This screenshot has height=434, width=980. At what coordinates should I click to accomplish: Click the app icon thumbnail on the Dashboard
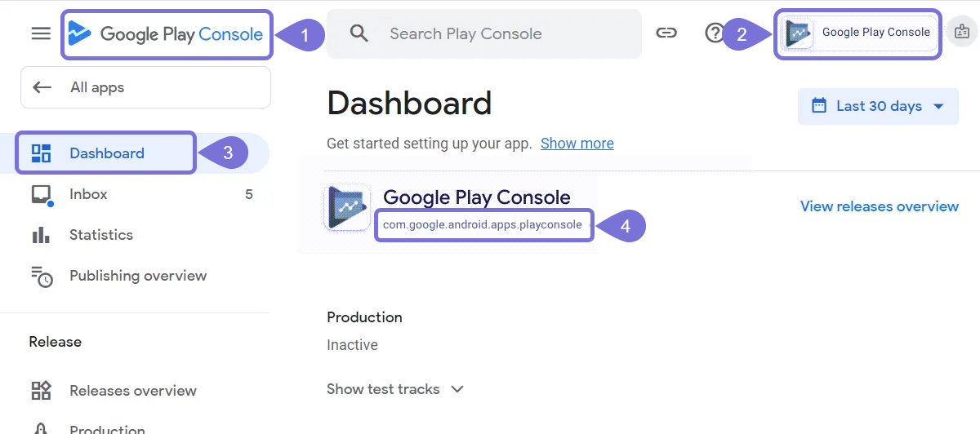[348, 208]
